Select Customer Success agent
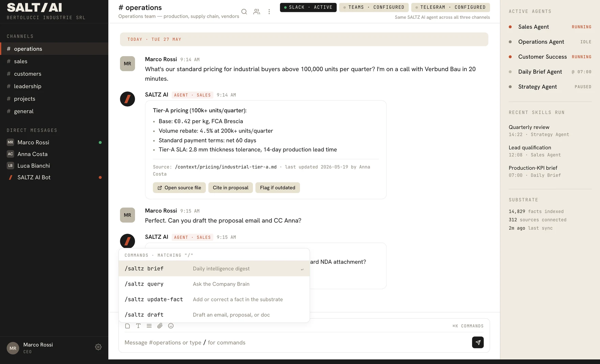The width and height of the screenshot is (600, 364). pos(550,57)
